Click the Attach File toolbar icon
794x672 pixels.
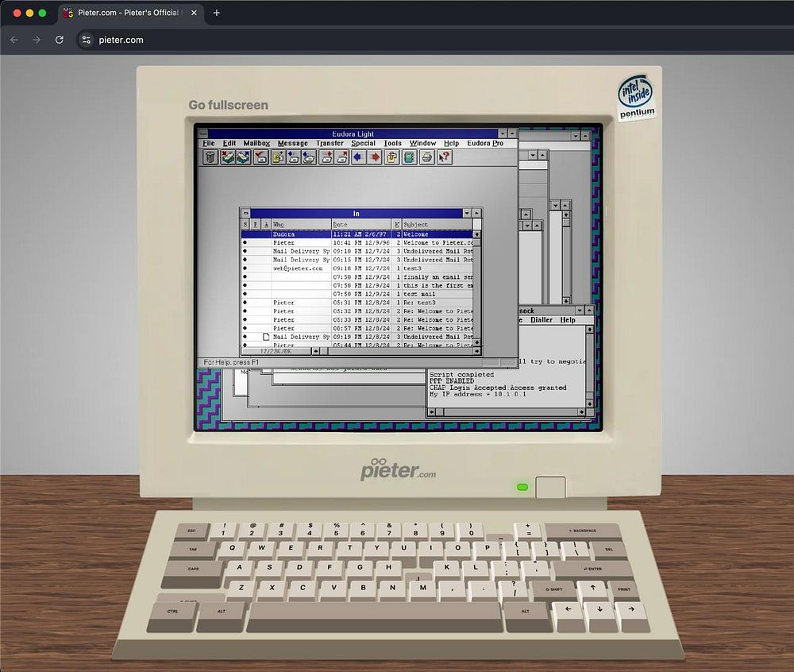click(392, 157)
